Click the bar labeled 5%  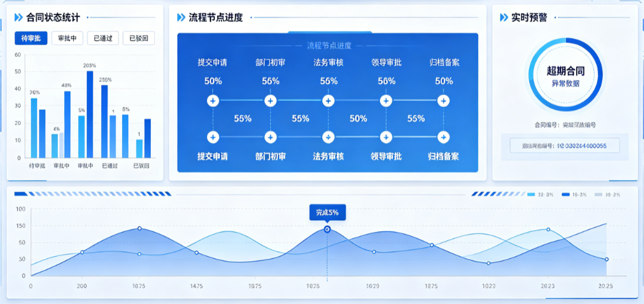tap(81, 137)
